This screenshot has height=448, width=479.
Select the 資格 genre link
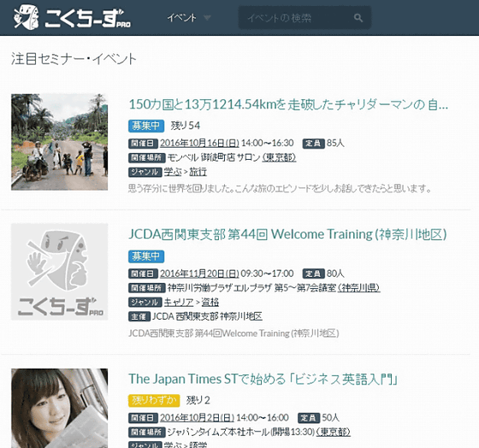pyautogui.click(x=210, y=303)
